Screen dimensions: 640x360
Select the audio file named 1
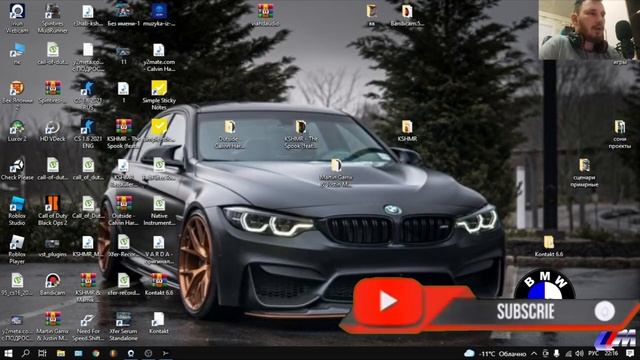(x=123, y=92)
